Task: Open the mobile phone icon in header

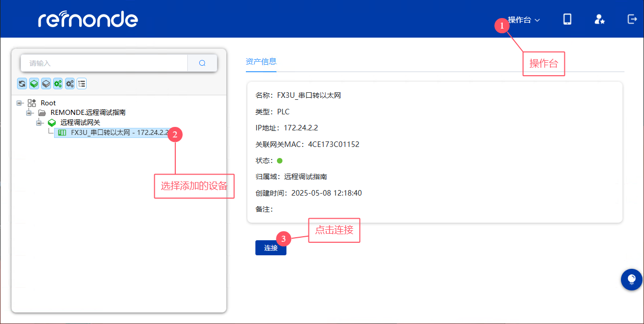Action: pyautogui.click(x=567, y=19)
